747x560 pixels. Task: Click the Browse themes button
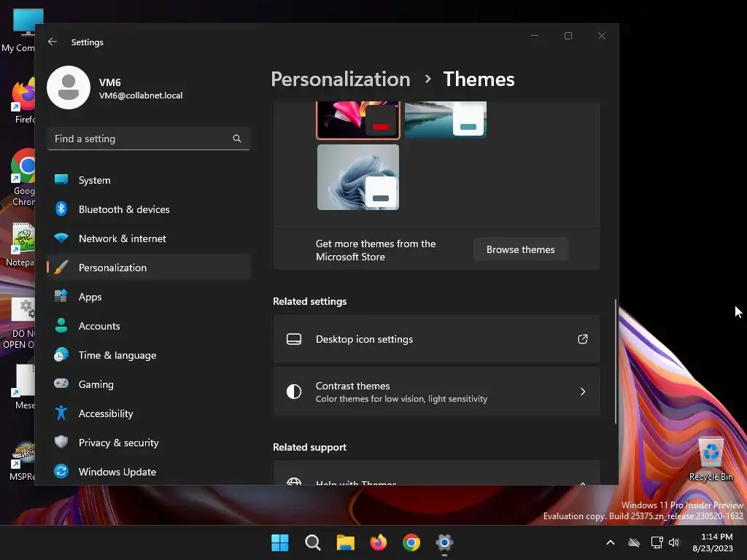point(520,249)
